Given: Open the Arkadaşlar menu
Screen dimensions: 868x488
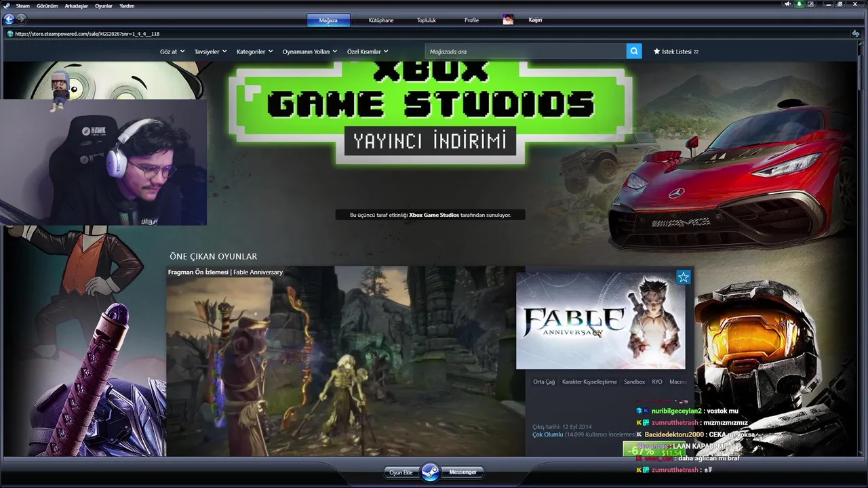Looking at the screenshot, I should tap(77, 5).
